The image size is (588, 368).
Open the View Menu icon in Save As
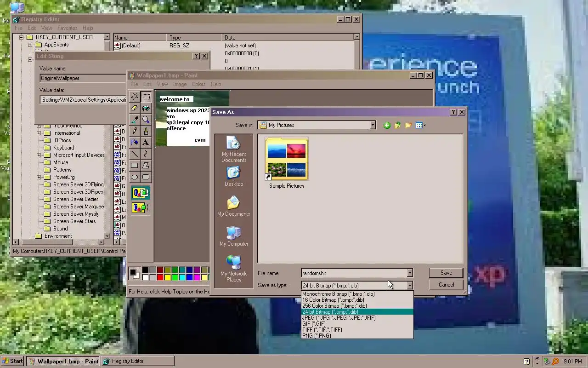[420, 125]
